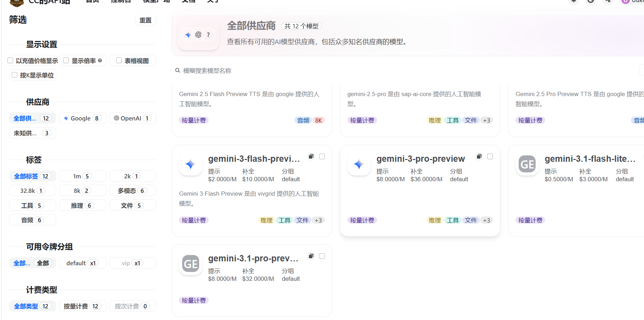
Task: Click the GE avatar of gemini-3.1-flash-lite
Action: coord(527,164)
